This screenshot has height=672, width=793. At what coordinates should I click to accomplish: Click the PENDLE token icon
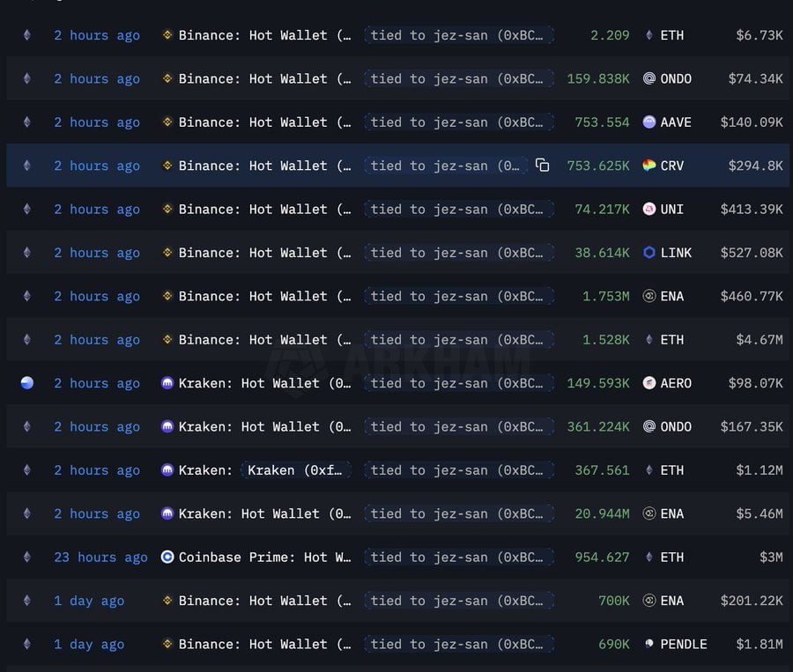[649, 645]
